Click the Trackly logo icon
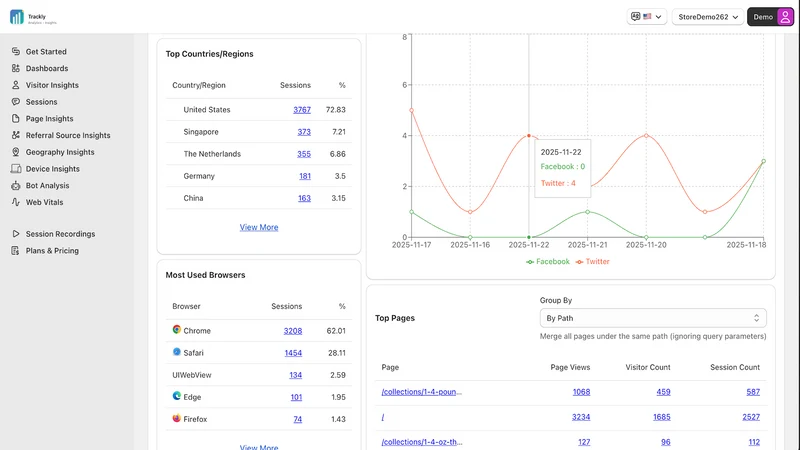Image resolution: width=800 pixels, height=450 pixels. point(17,17)
